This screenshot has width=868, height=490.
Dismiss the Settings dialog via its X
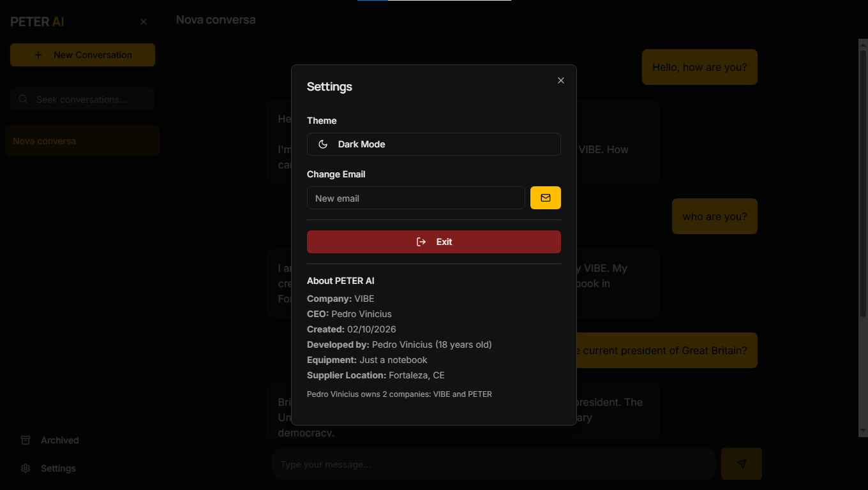(x=560, y=80)
